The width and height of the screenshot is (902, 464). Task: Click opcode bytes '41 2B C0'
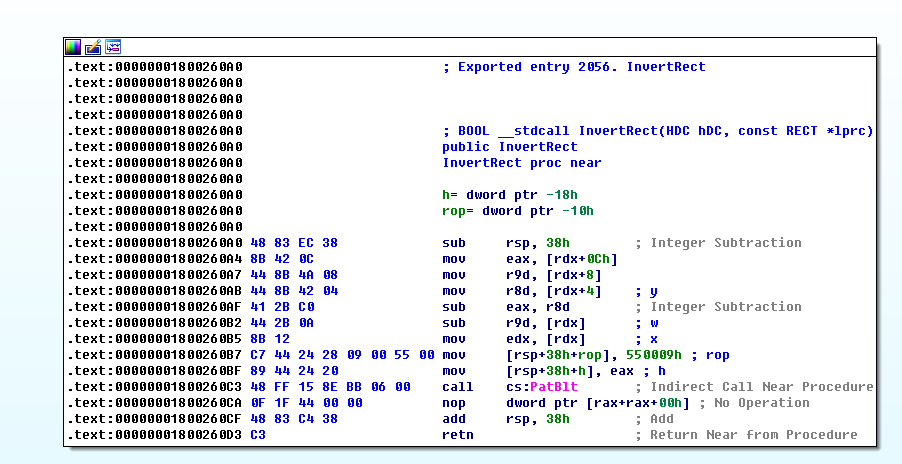(x=282, y=307)
